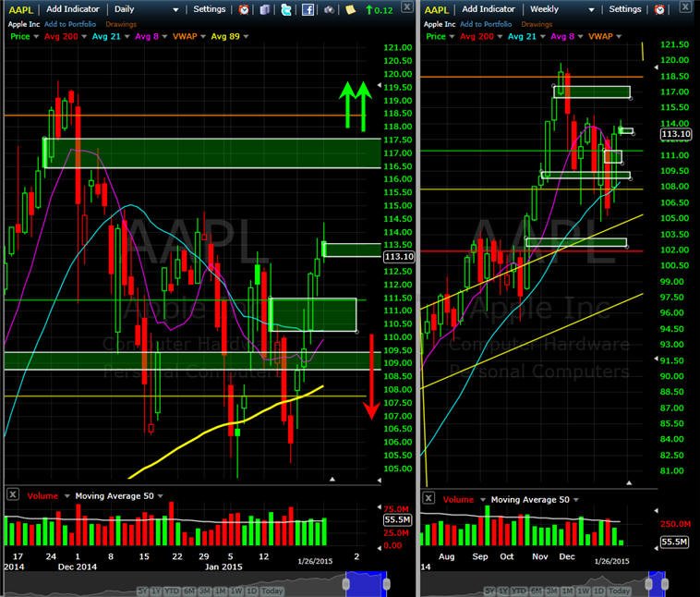Viewport: 700px width, 597px height.
Task: Click the binoculars icon in the daily chart toolbar
Action: [x=329, y=9]
